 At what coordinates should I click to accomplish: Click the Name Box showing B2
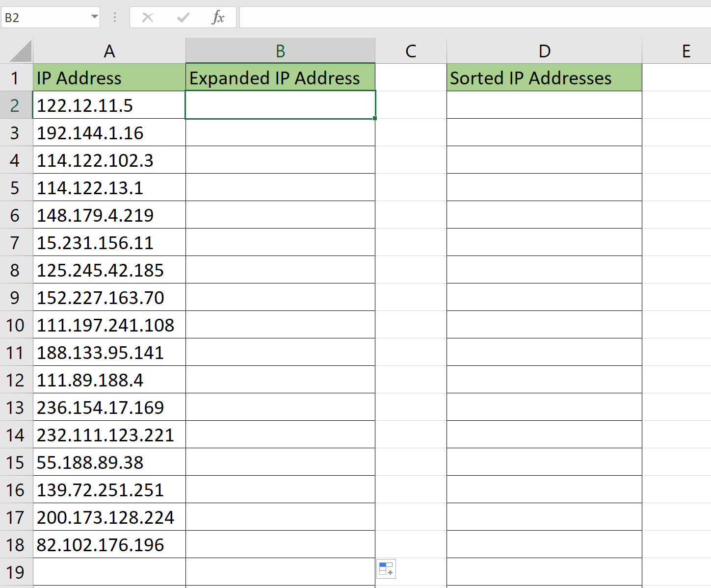44,17
